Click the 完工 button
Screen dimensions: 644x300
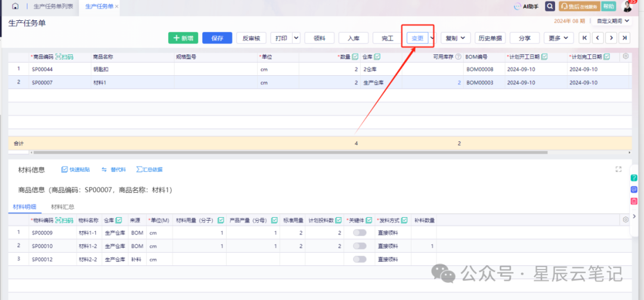click(388, 38)
